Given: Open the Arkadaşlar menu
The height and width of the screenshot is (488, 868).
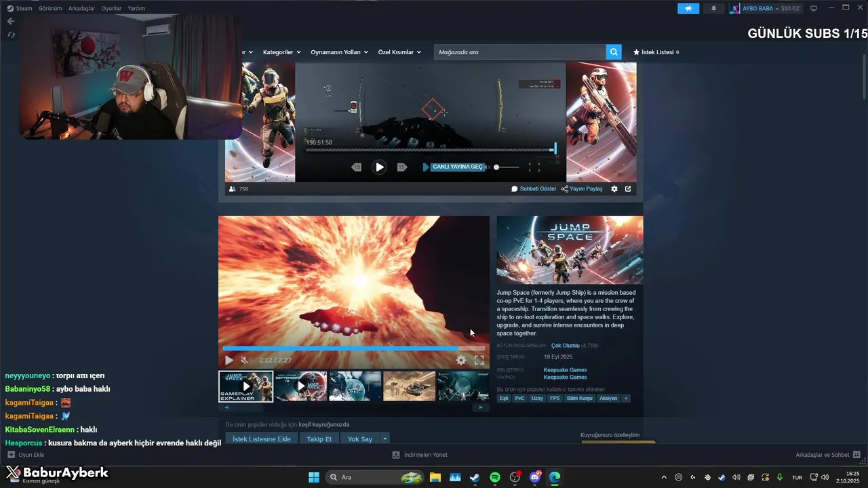Looking at the screenshot, I should coord(81,8).
